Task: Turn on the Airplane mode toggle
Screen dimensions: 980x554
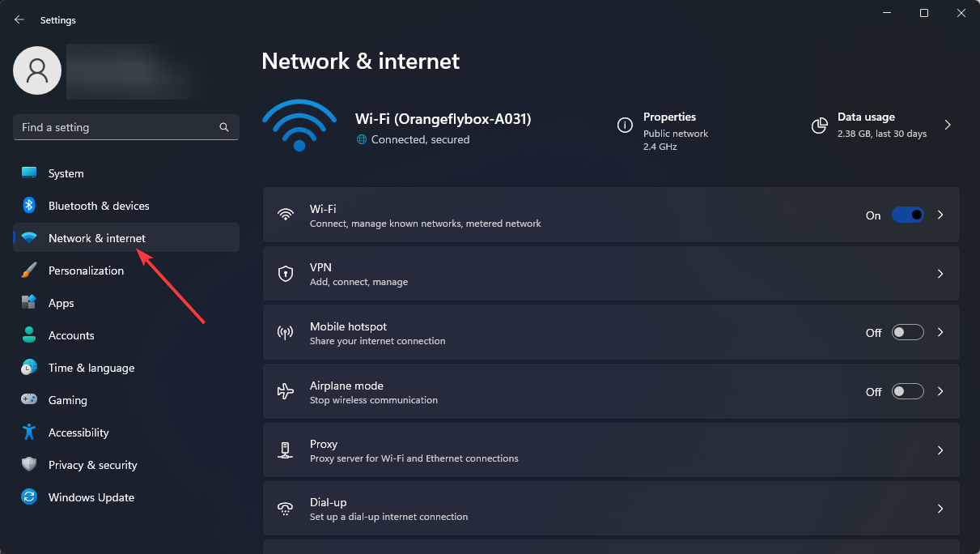Action: (x=907, y=391)
